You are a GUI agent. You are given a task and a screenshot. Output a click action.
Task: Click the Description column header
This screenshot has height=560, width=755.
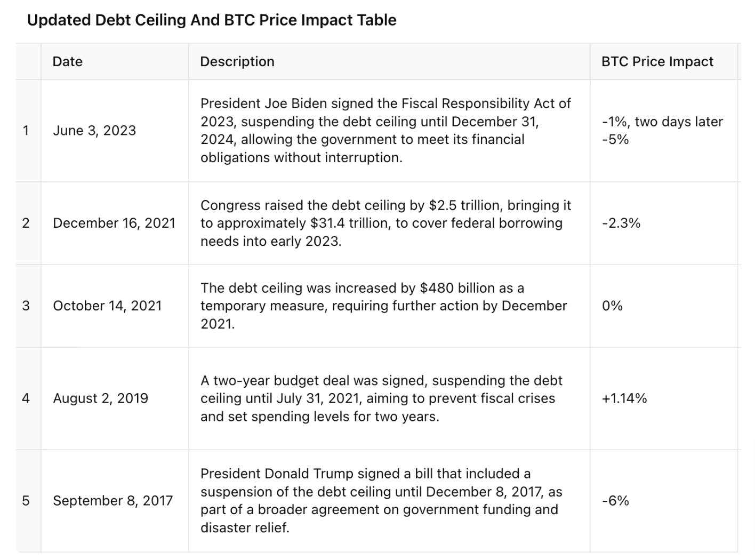tap(237, 62)
